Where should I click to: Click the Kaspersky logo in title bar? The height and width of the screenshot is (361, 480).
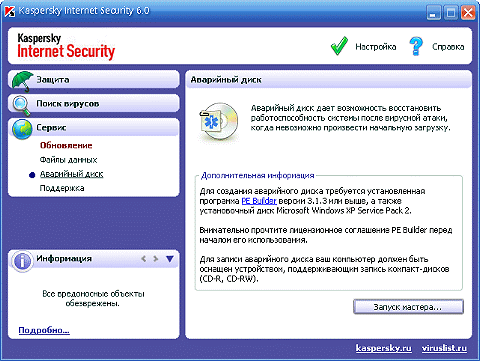10,11
